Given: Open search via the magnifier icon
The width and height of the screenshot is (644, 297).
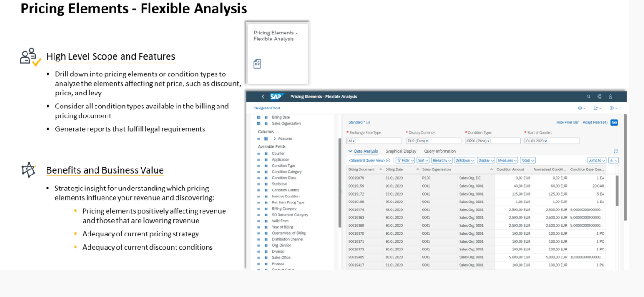Looking at the screenshot, I should pos(589,97).
